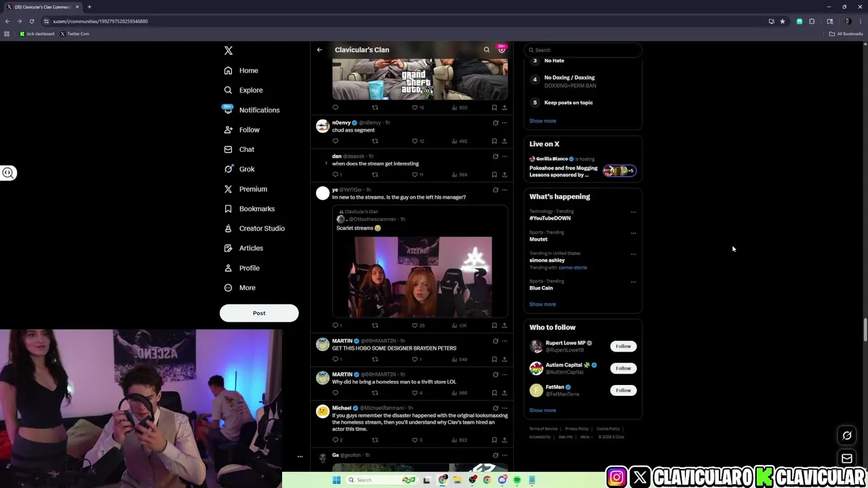This screenshot has height=488, width=868.
Task: Open the messages floating envelope button
Action: [x=847, y=459]
